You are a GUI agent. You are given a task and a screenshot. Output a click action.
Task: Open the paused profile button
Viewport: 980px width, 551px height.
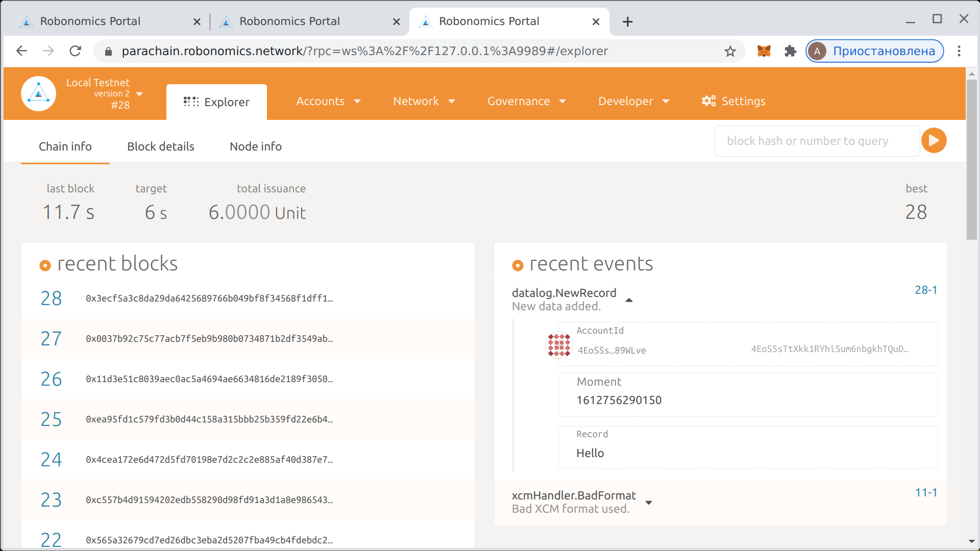pyautogui.click(x=874, y=51)
